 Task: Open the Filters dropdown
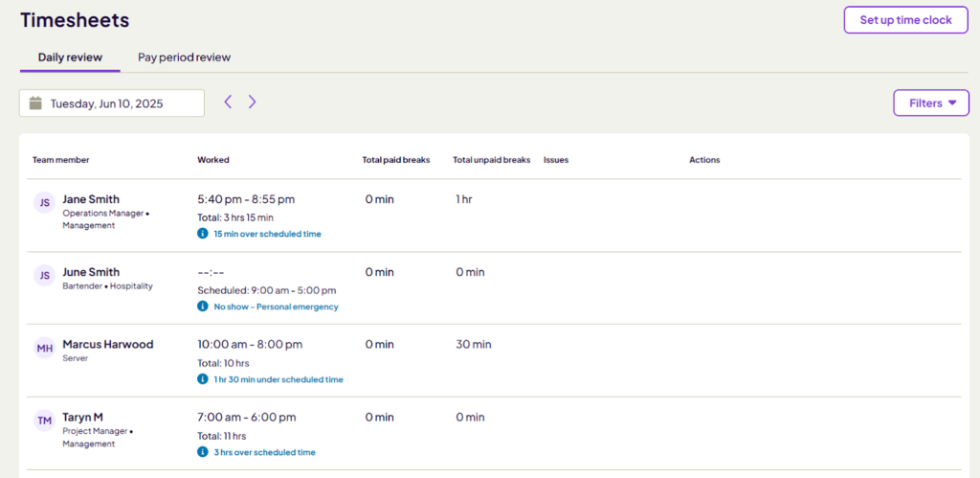(x=931, y=102)
